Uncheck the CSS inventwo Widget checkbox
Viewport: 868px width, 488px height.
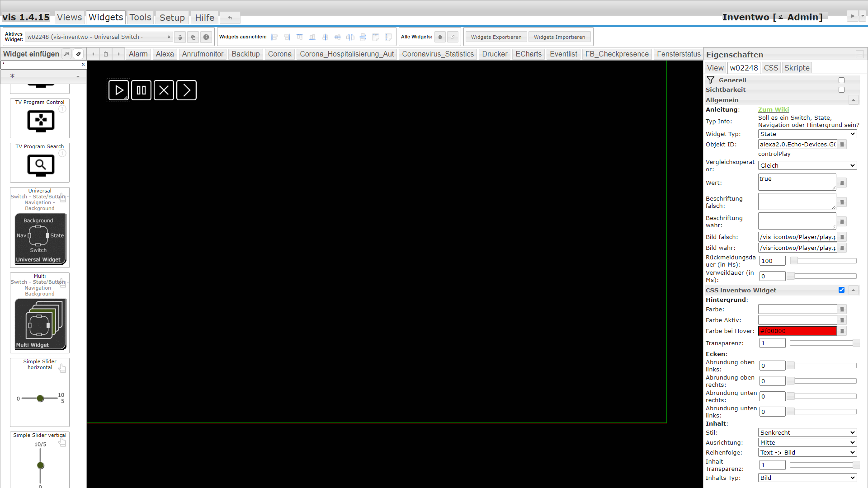point(841,290)
